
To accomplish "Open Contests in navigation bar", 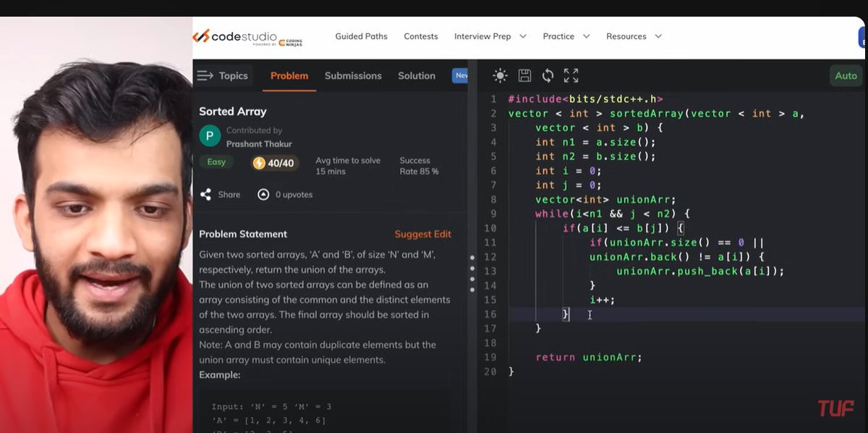I will (421, 36).
